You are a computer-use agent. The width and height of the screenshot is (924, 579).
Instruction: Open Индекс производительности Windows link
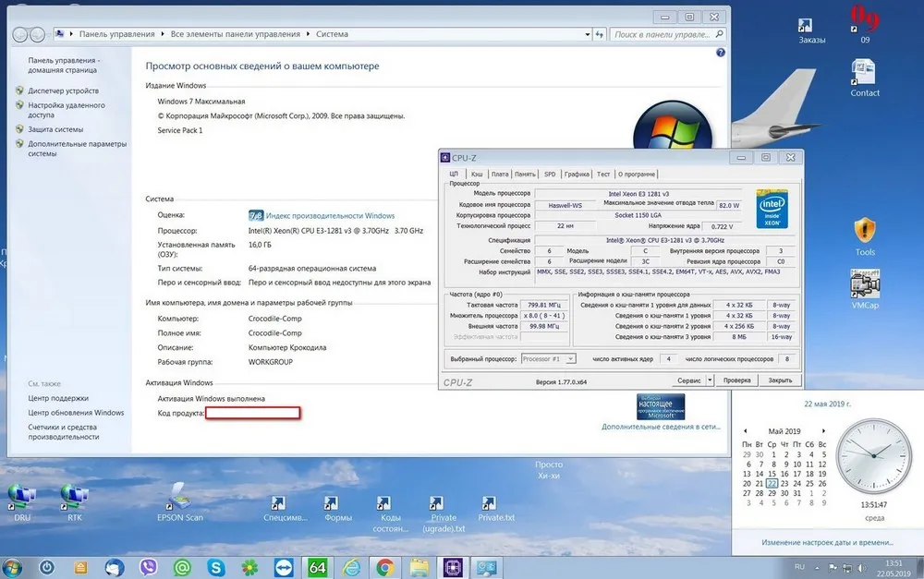(330, 216)
